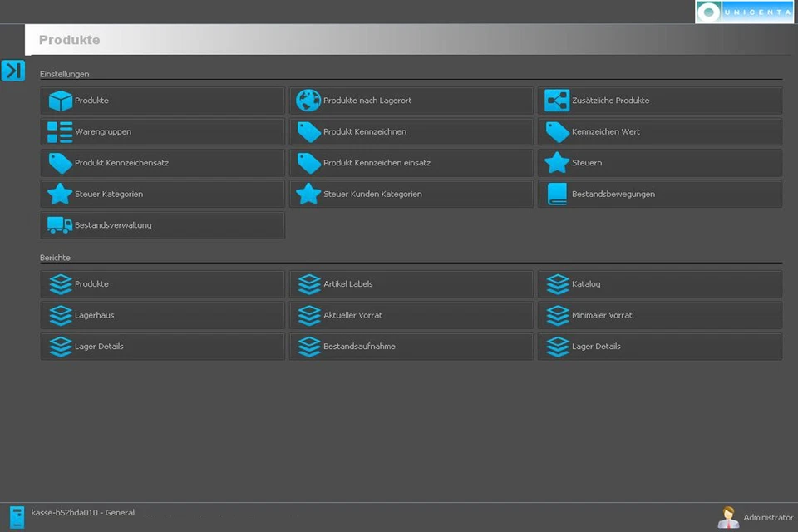This screenshot has height=532, width=798.
Task: Expand the left sidebar with arrow button
Action: click(12, 71)
